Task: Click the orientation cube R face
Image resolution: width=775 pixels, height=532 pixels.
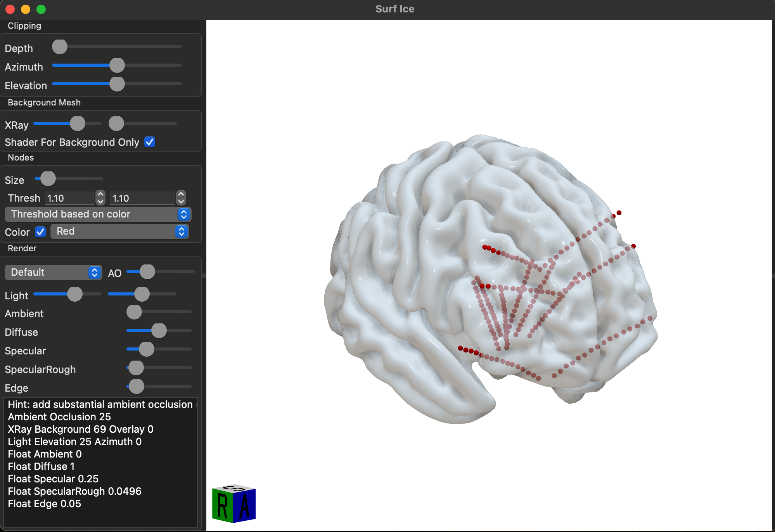Action: (222, 506)
